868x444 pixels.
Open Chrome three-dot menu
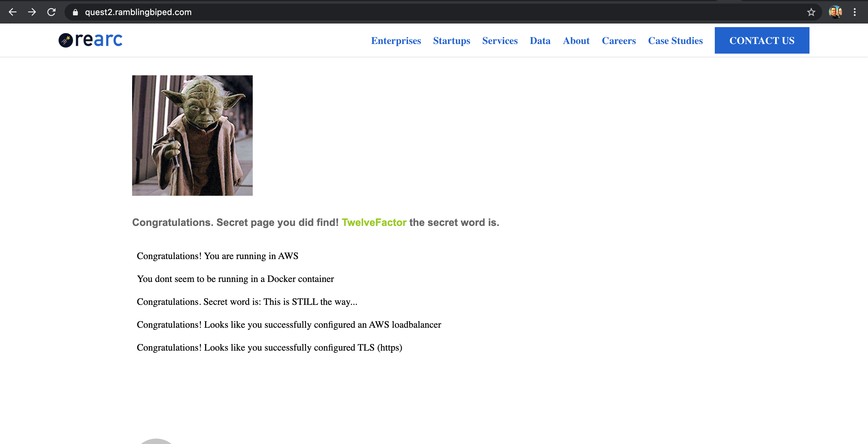[x=854, y=12]
